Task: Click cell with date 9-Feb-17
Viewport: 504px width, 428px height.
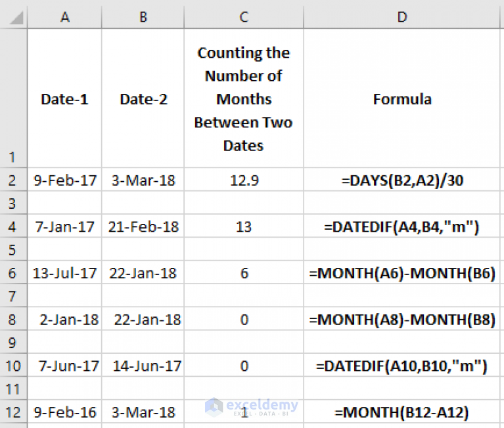Action: [64, 180]
